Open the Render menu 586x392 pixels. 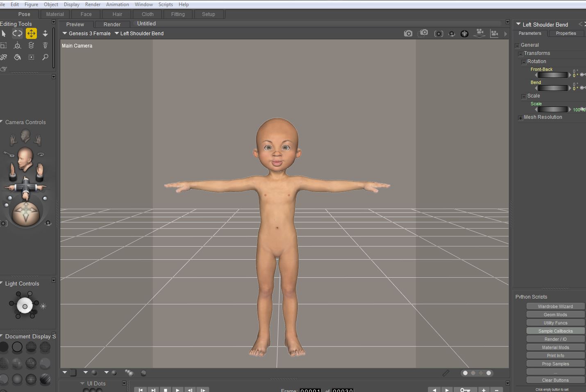(93, 5)
